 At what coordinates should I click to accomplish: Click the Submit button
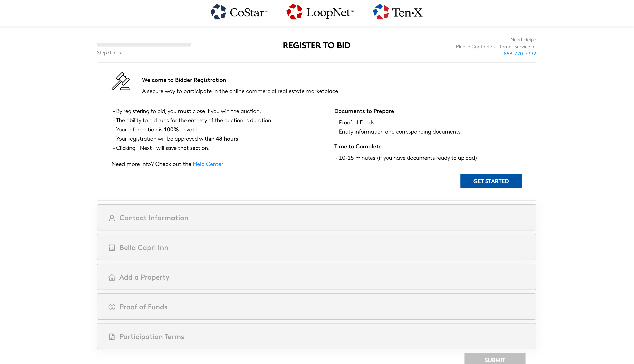(495, 360)
